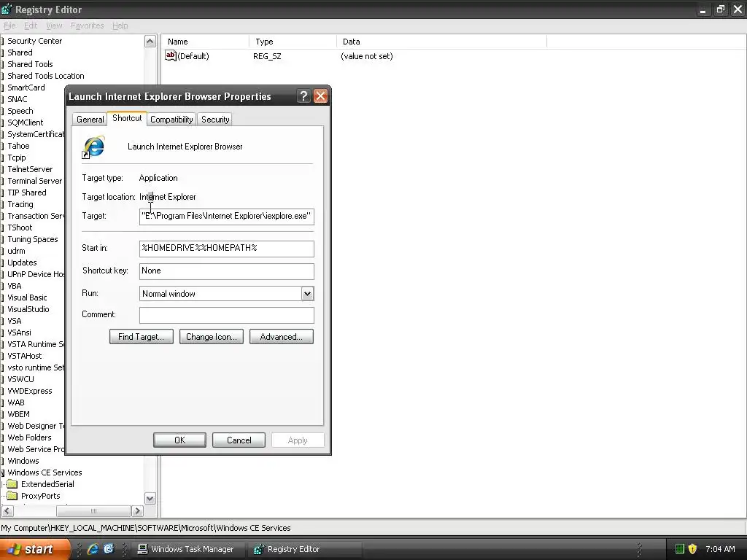
Task: Launch Internet Explorer from quick launch
Action: pyautogui.click(x=93, y=549)
